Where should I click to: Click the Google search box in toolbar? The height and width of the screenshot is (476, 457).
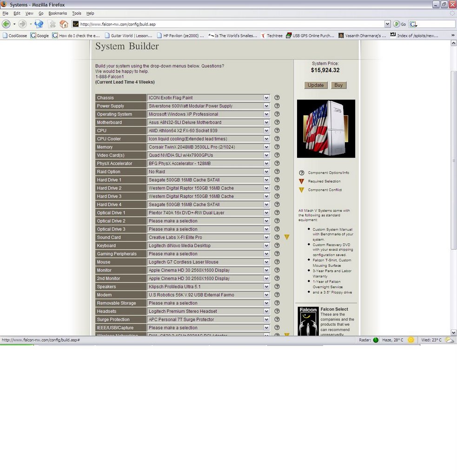pyautogui.click(x=436, y=24)
